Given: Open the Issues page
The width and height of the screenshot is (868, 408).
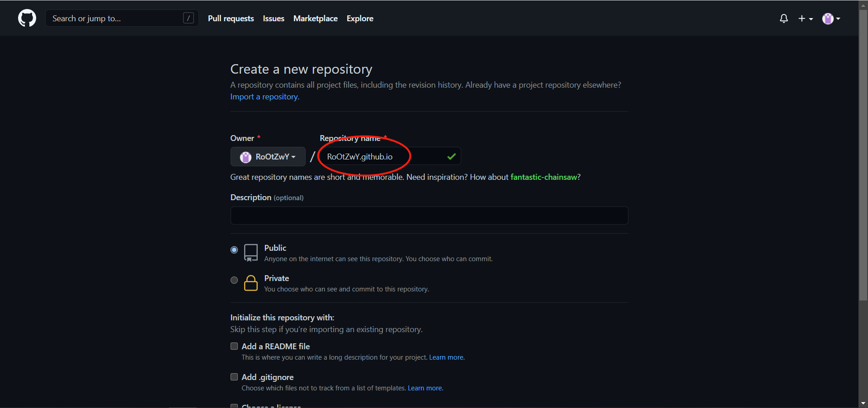Looking at the screenshot, I should 274,19.
